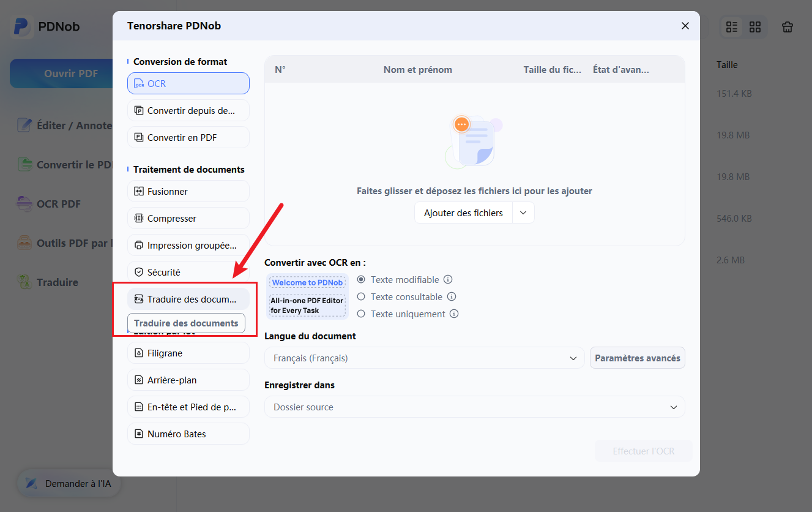Click the OCR PDF sidebar icon
812x512 pixels.
24,204
